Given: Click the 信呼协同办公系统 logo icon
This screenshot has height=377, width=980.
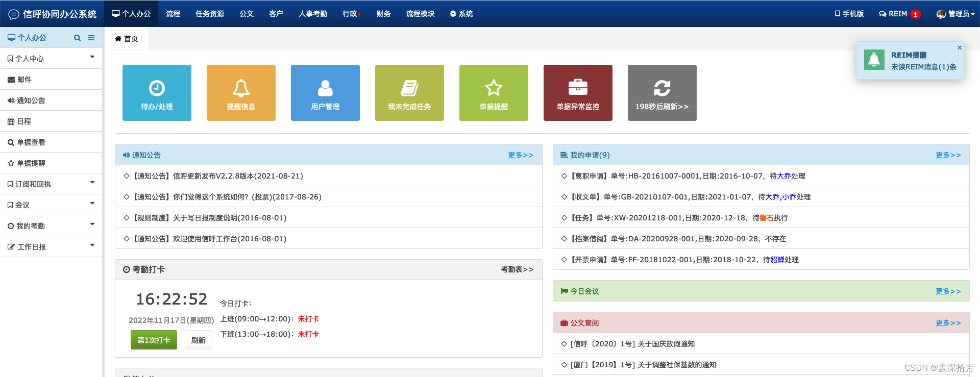Looking at the screenshot, I should [x=14, y=14].
